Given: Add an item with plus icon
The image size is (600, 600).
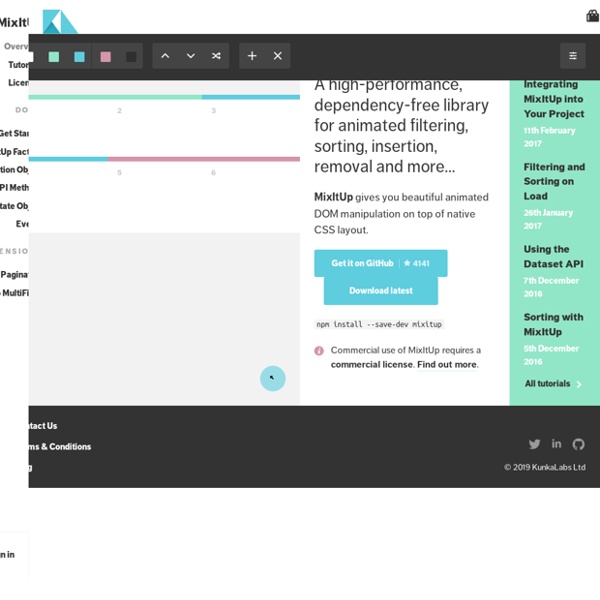Looking at the screenshot, I should coord(252,56).
